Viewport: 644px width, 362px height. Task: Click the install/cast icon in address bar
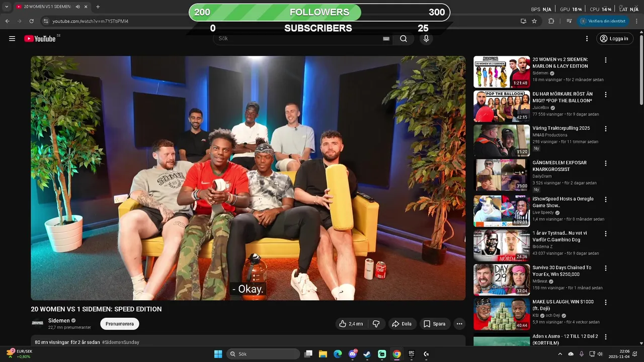pyautogui.click(x=523, y=21)
